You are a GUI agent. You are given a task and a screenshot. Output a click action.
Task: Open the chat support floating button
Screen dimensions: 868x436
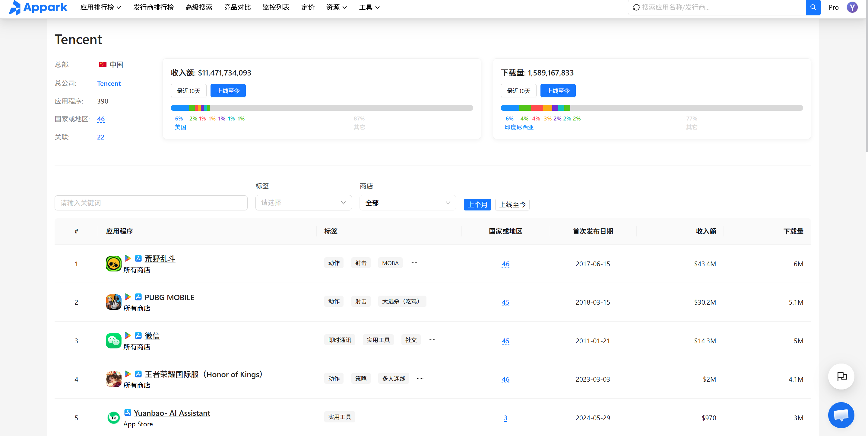pos(841,415)
